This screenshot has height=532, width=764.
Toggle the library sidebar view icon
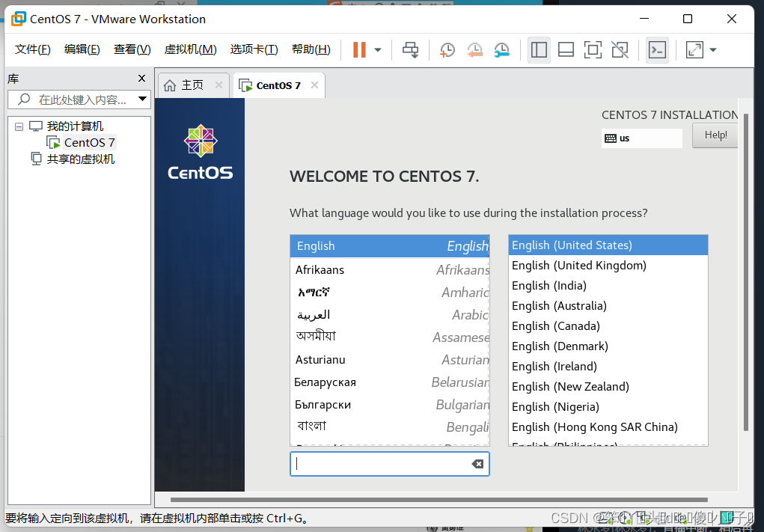pos(539,49)
